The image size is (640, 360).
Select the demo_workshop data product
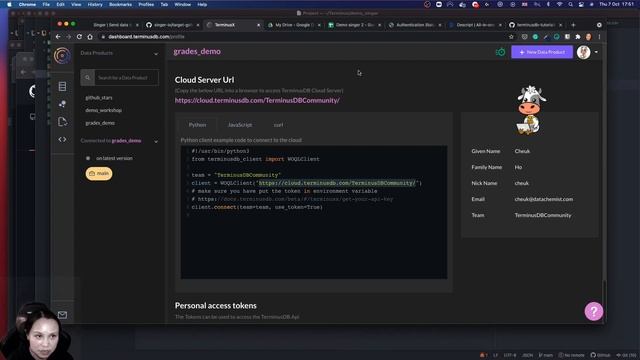[x=103, y=110]
